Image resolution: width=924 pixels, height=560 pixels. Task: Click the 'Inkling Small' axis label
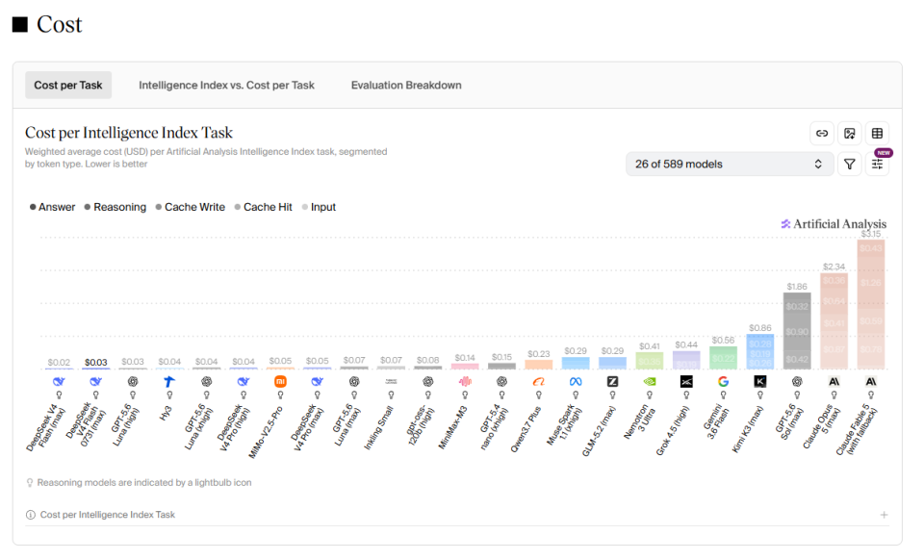379,428
